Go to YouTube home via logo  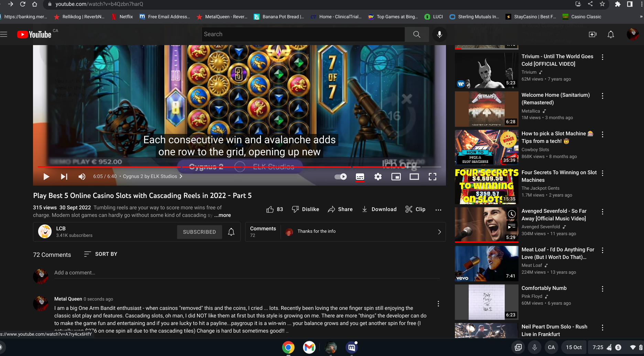(x=34, y=34)
